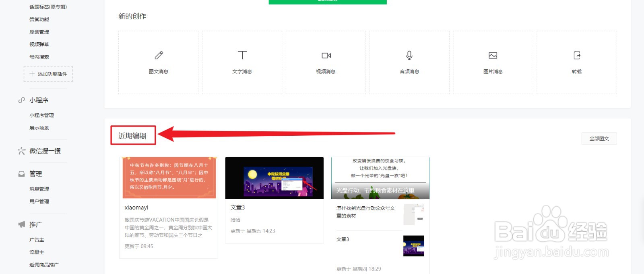Click the 更新于 星期四 18:29 timestamp
The width and height of the screenshot is (644, 274).
pyautogui.click(x=359, y=269)
